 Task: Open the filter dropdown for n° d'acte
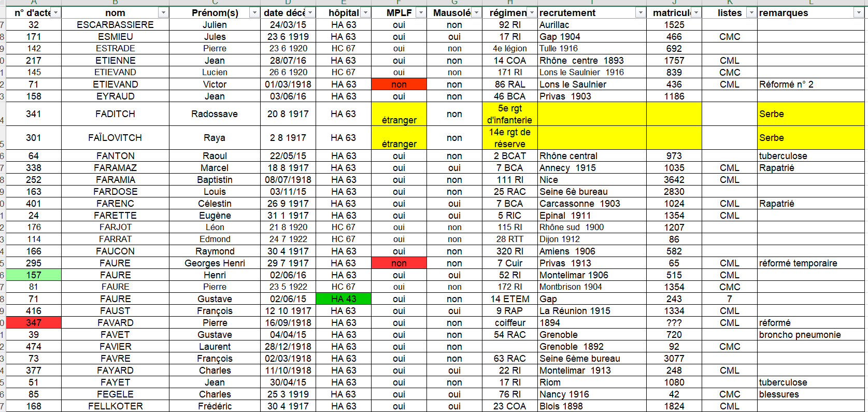coord(56,13)
